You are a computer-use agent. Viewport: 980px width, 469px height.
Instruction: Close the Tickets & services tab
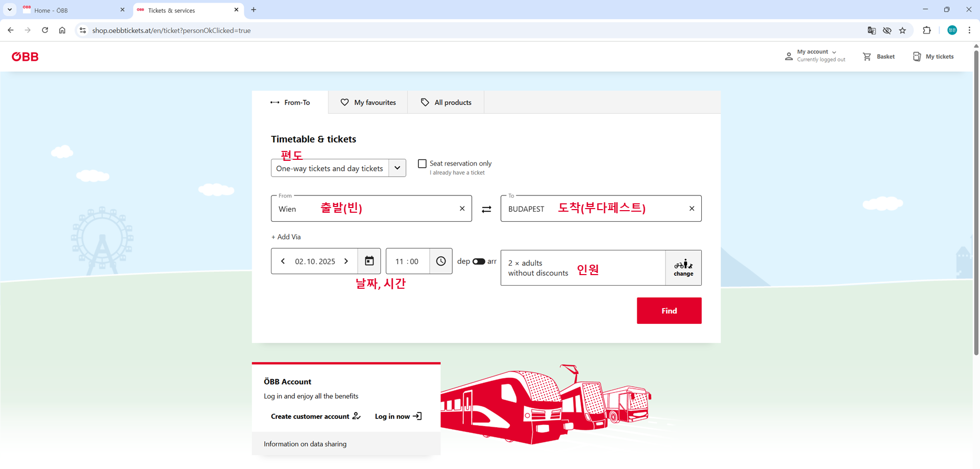[x=236, y=10]
